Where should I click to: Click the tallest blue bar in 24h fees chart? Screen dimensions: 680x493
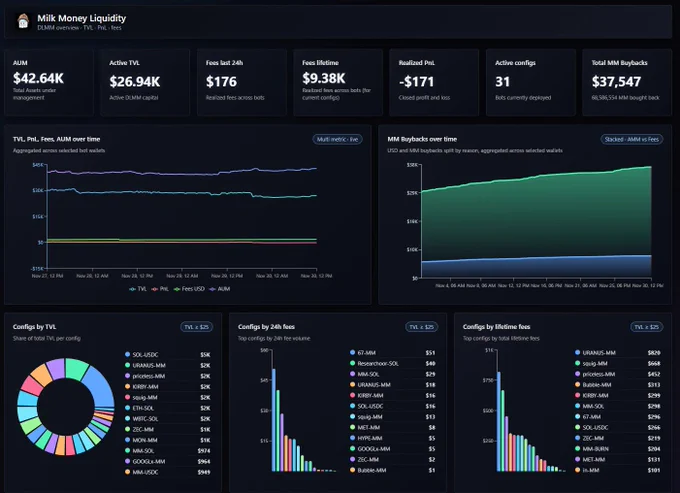[x=274, y=420]
